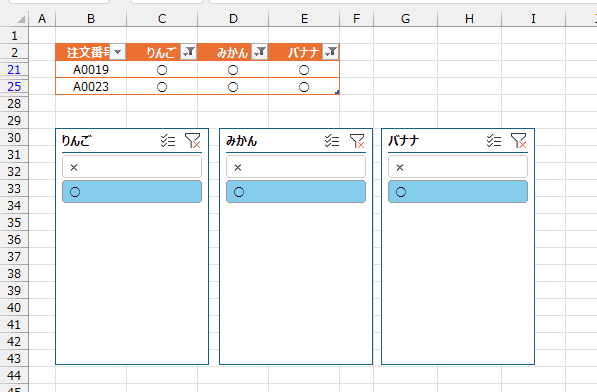The image size is (597, 392).
Task: Open 注文番号 column filter dropdown
Action: point(118,52)
